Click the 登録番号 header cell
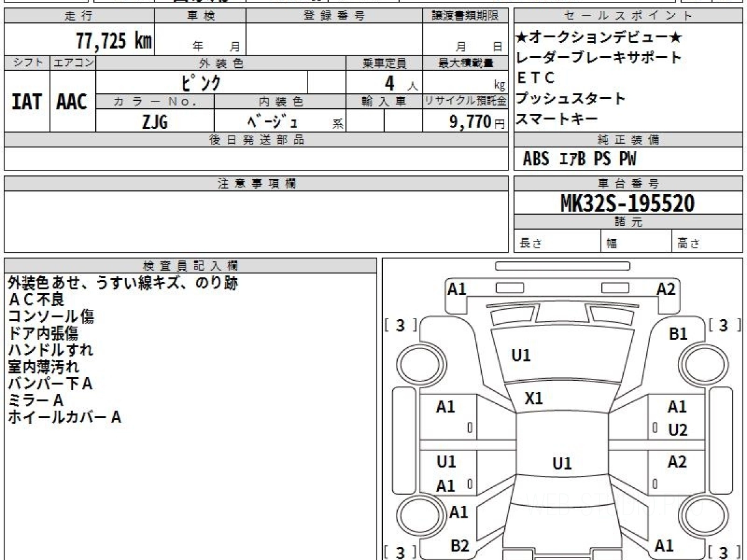Image resolution: width=747 pixels, height=560 pixels. [334, 16]
